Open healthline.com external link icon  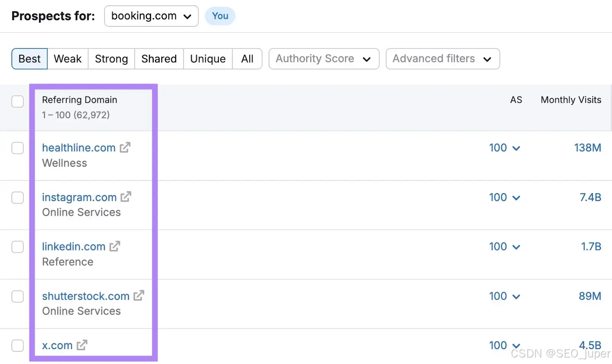tap(125, 148)
